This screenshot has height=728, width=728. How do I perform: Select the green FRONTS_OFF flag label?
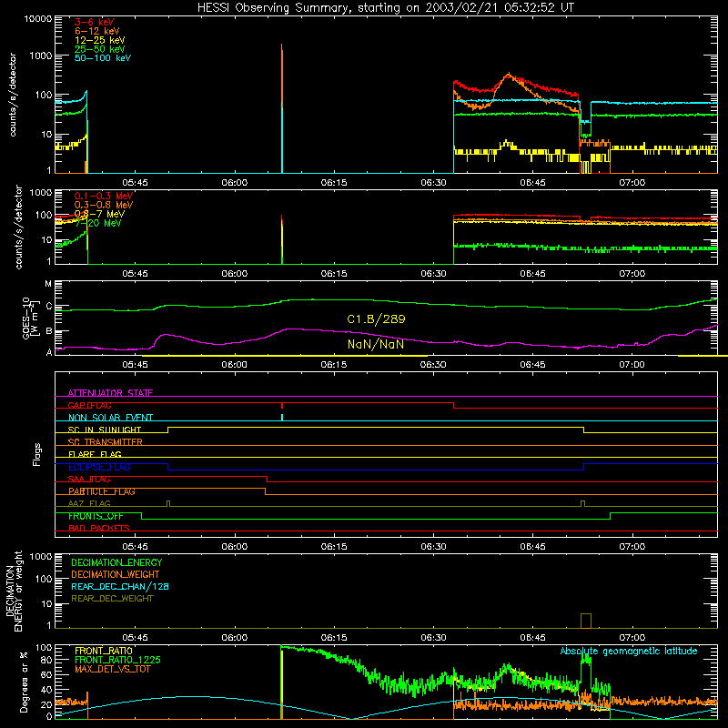coord(96,516)
